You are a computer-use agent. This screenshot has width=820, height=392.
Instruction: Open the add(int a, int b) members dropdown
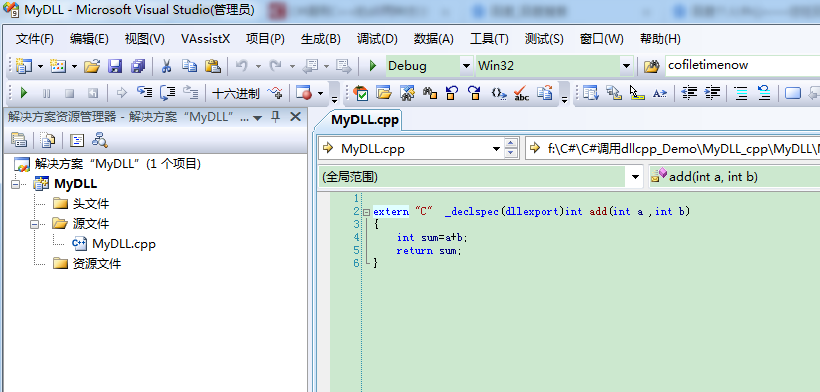[x=734, y=177]
